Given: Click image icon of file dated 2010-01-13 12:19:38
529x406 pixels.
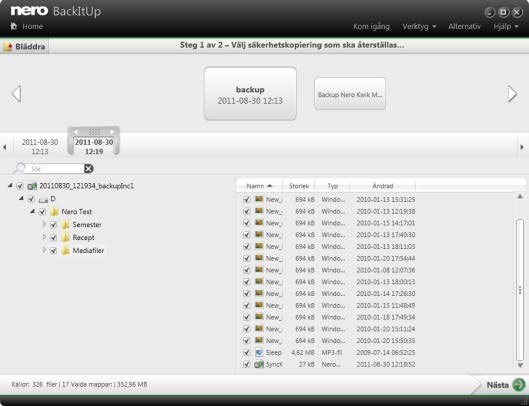Looking at the screenshot, I should coord(259,211).
